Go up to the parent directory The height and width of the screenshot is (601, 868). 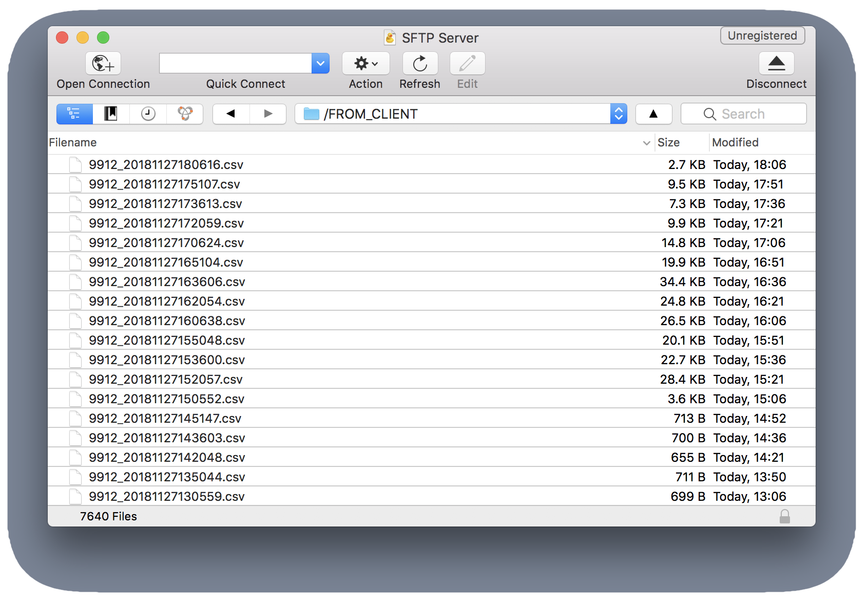click(653, 114)
